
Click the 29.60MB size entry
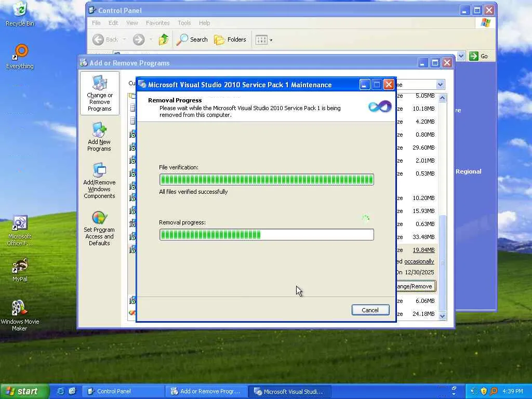coord(423,148)
